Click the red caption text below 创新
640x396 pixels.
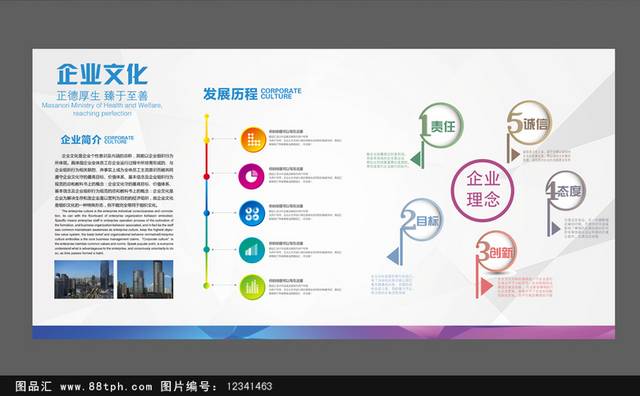click(x=524, y=287)
